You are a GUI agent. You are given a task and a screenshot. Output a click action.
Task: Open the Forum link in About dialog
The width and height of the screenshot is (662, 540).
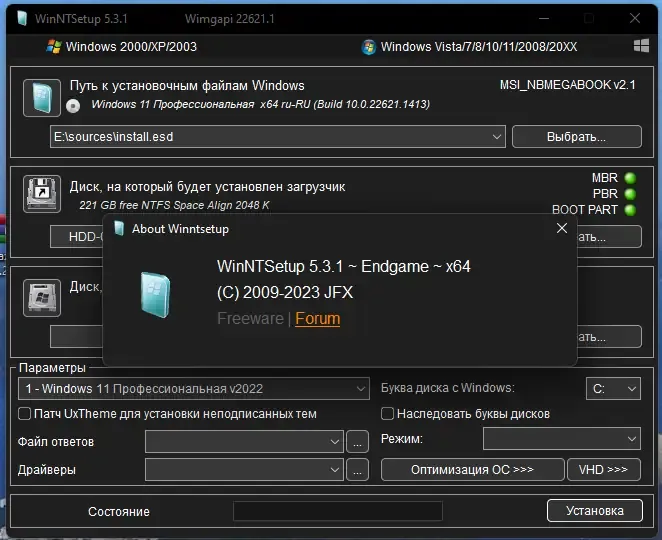tap(317, 318)
